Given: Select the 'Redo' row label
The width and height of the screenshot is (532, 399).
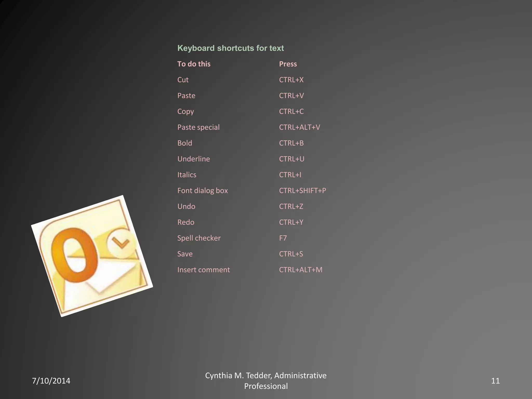Looking at the screenshot, I should click(x=186, y=222).
